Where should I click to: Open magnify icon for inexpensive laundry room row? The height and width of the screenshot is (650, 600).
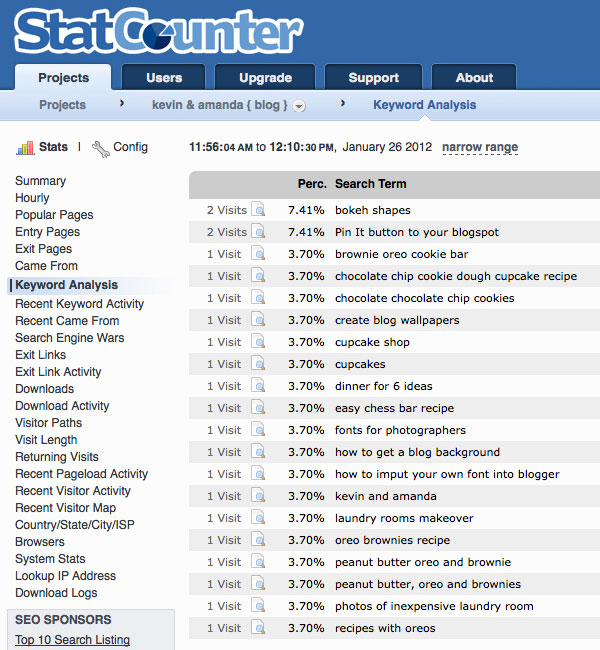[x=258, y=605]
